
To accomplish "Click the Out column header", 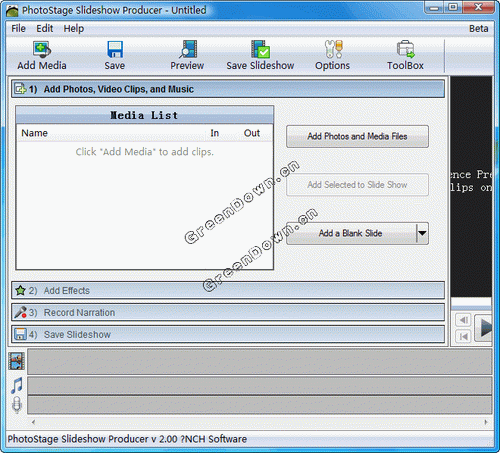I will (x=252, y=133).
